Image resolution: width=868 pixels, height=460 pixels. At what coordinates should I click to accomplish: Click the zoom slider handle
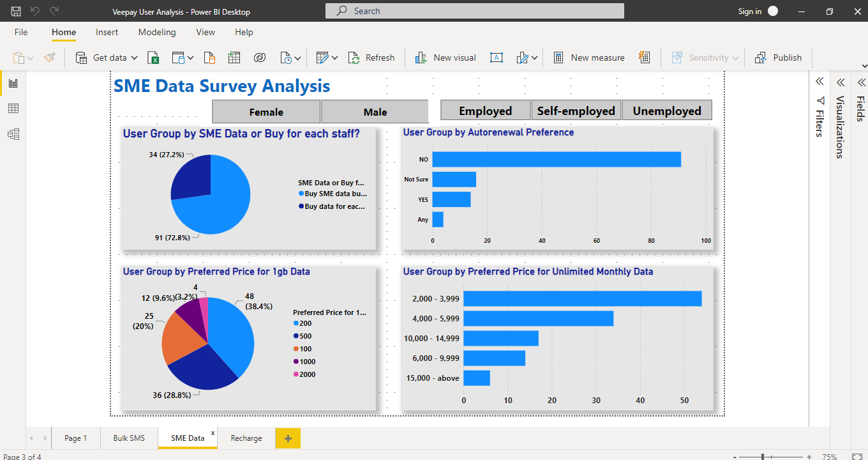[x=763, y=457]
